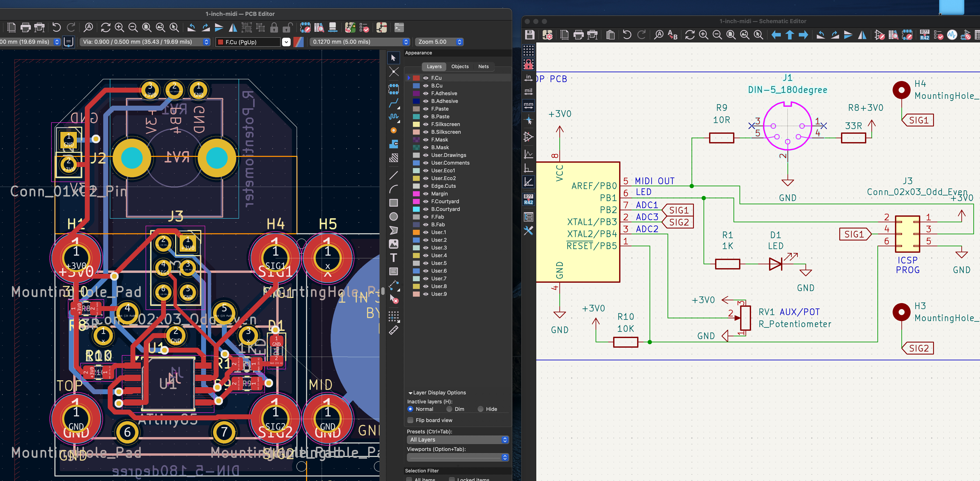The width and height of the screenshot is (980, 481).
Task: Open Find (magnifier A) in PCB Editor
Action: pos(88,27)
